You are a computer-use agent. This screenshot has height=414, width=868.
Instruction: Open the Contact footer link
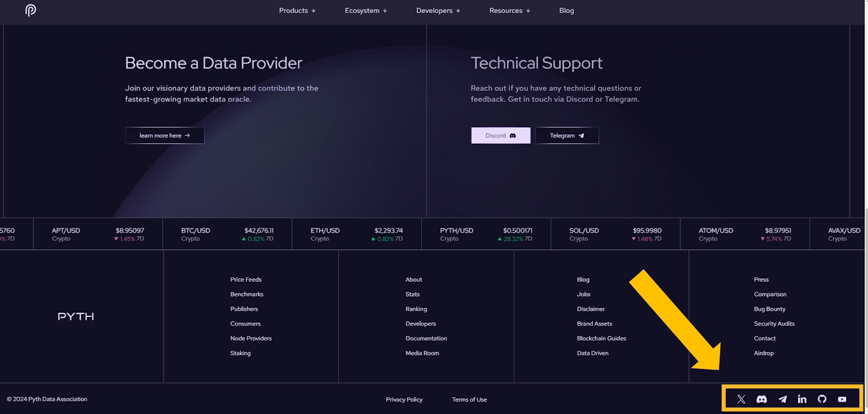pos(765,338)
